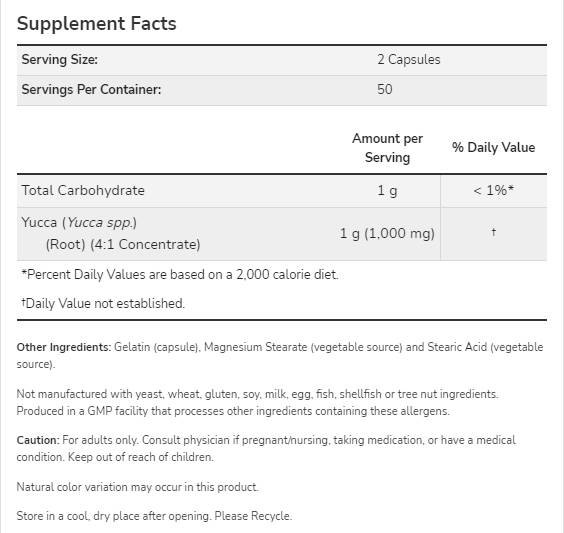Image resolution: width=564 pixels, height=533 pixels.
Task: Click the Total Carbohydrate amount 1 g
Action: [x=387, y=190]
